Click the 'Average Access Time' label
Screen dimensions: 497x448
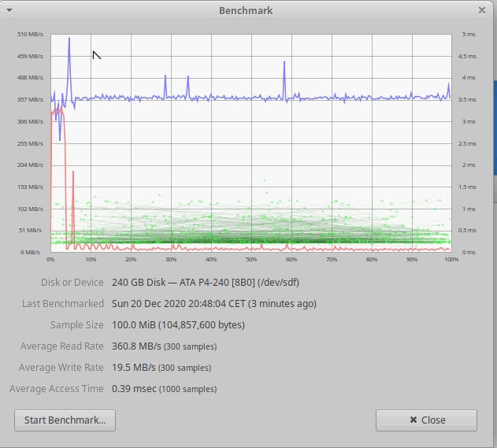click(57, 389)
